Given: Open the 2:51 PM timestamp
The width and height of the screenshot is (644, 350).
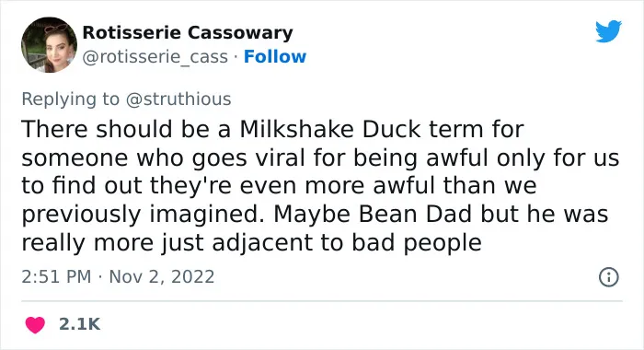Looking at the screenshot, I should tap(56, 276).
